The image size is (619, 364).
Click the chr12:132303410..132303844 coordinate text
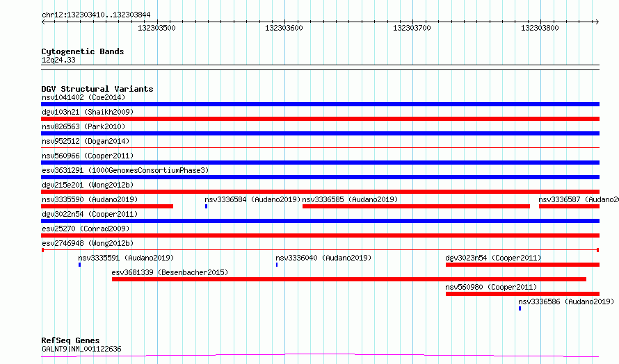(x=96, y=15)
